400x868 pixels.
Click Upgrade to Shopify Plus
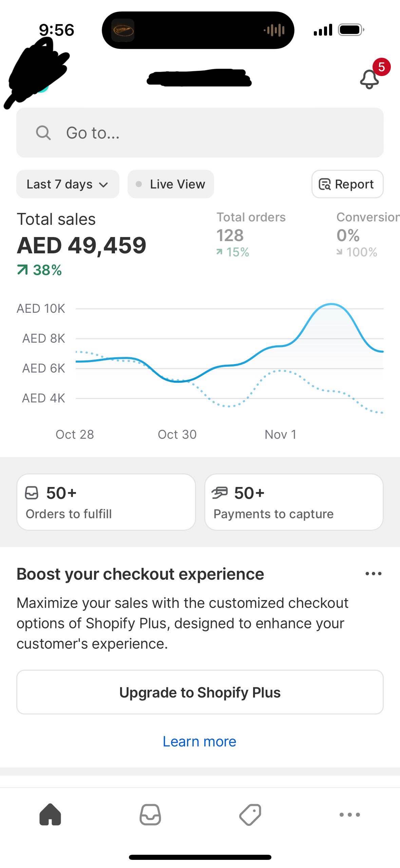200,692
